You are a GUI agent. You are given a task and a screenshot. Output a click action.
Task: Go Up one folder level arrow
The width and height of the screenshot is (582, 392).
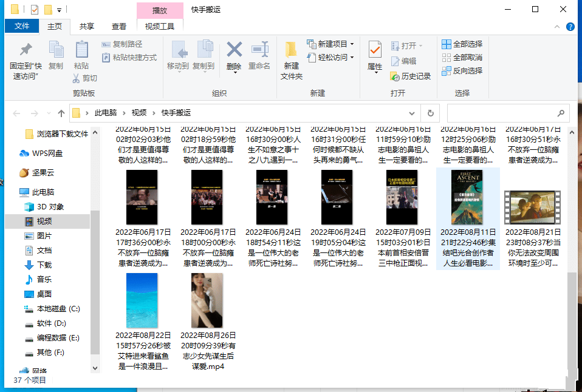coord(61,113)
